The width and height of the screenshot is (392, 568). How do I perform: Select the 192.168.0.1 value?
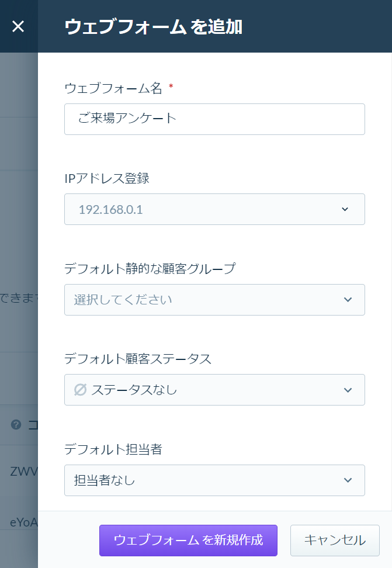pos(111,209)
